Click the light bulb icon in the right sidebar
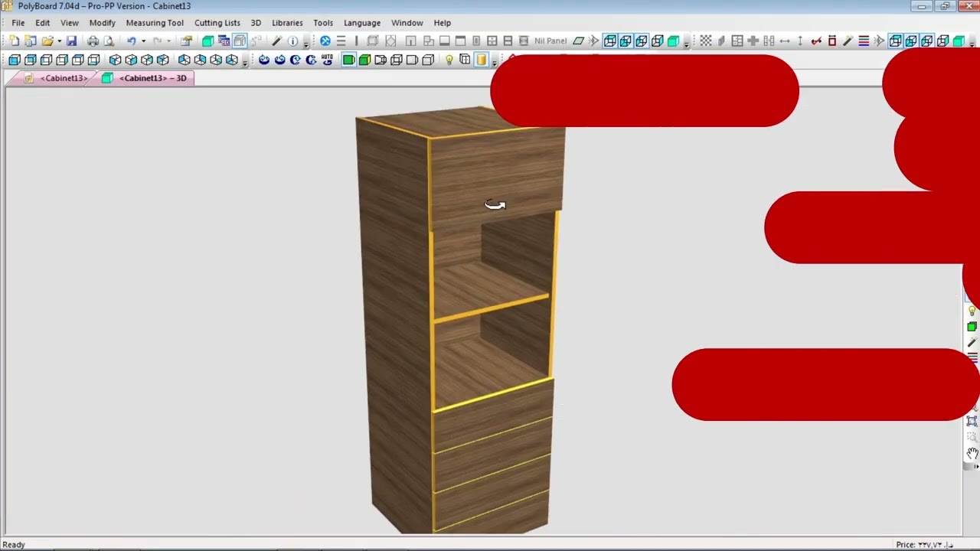The height and width of the screenshot is (551, 980). point(972,311)
